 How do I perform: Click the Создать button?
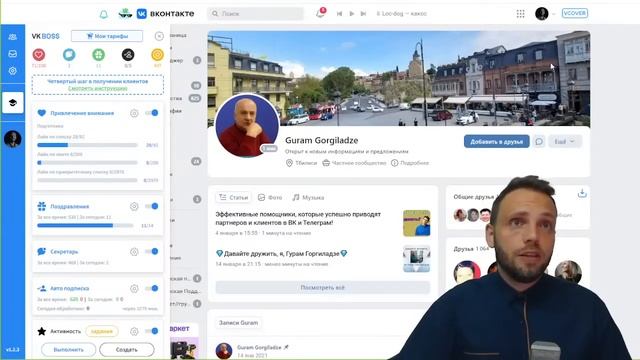127,350
